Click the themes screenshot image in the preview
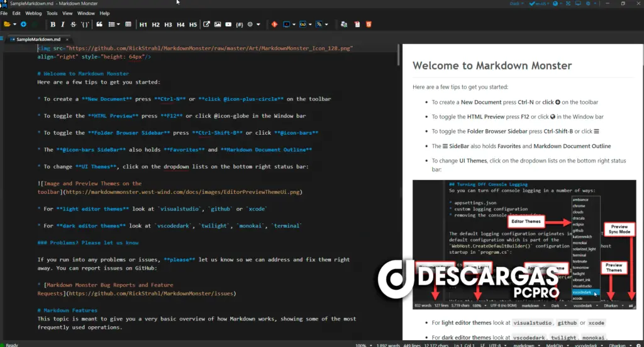644x347 pixels. pyautogui.click(x=524, y=244)
